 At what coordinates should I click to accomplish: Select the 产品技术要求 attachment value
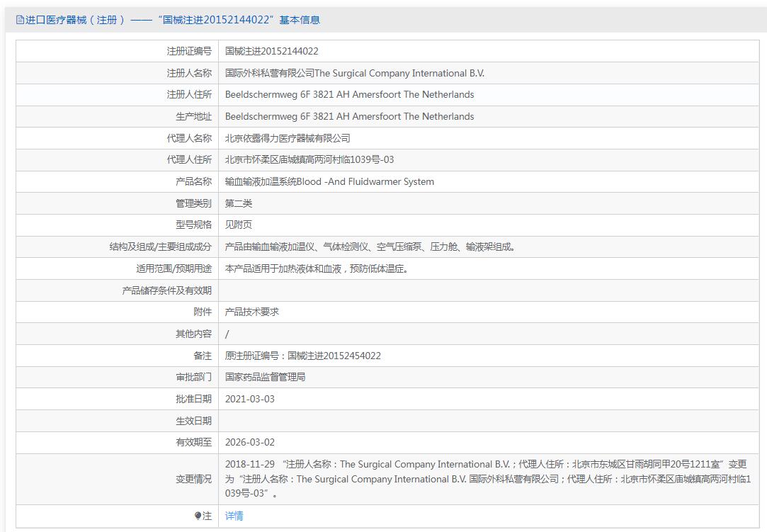pos(252,312)
